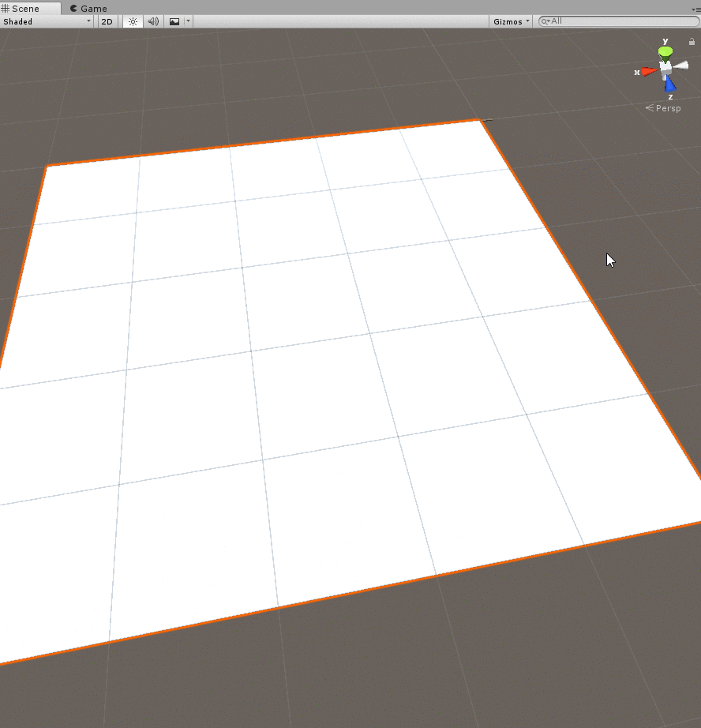Screen dimensions: 701x728
Task: Open the panel options menu at top right
Action: click(695, 9)
